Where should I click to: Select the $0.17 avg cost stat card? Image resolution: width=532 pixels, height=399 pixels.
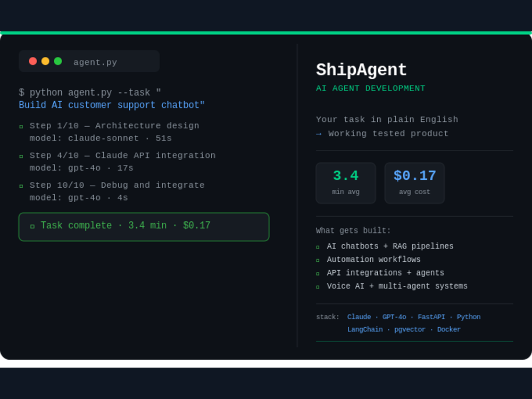(414, 182)
